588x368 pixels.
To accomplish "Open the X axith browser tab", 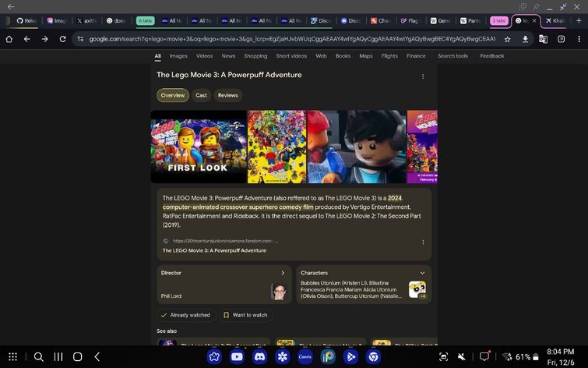I will tap(87, 20).
